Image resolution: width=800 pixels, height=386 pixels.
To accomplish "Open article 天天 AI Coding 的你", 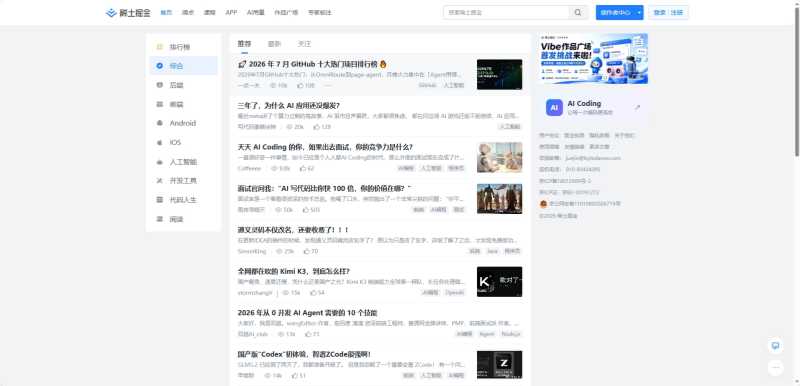I will click(x=325, y=147).
